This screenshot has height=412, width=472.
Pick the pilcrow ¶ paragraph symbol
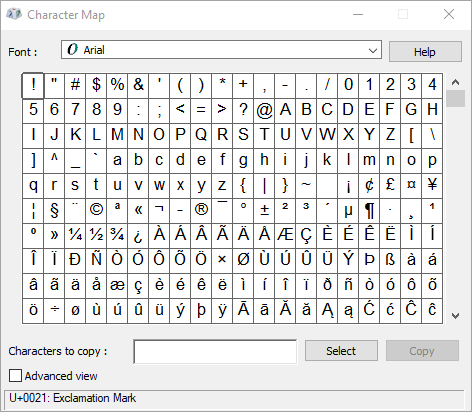point(369,211)
